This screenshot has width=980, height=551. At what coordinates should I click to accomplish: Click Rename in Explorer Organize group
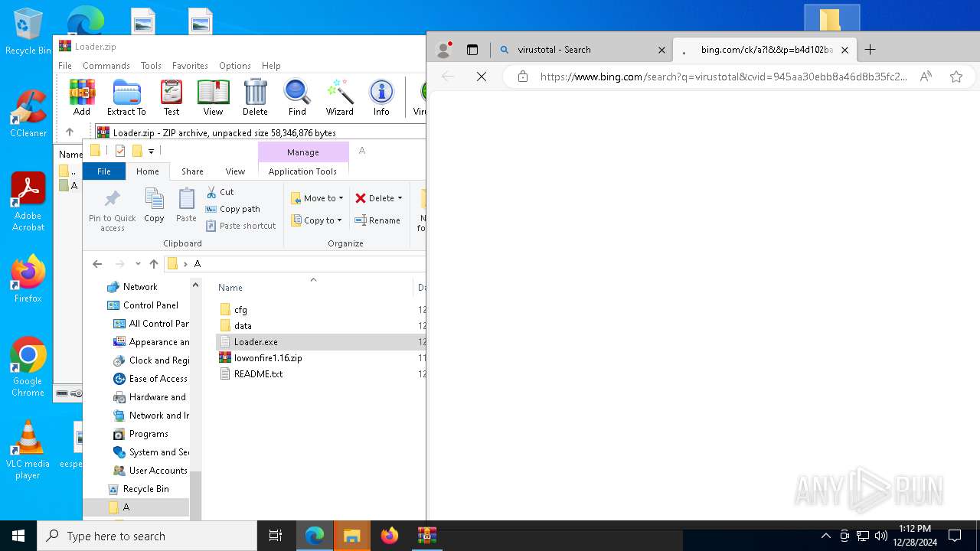pos(377,220)
